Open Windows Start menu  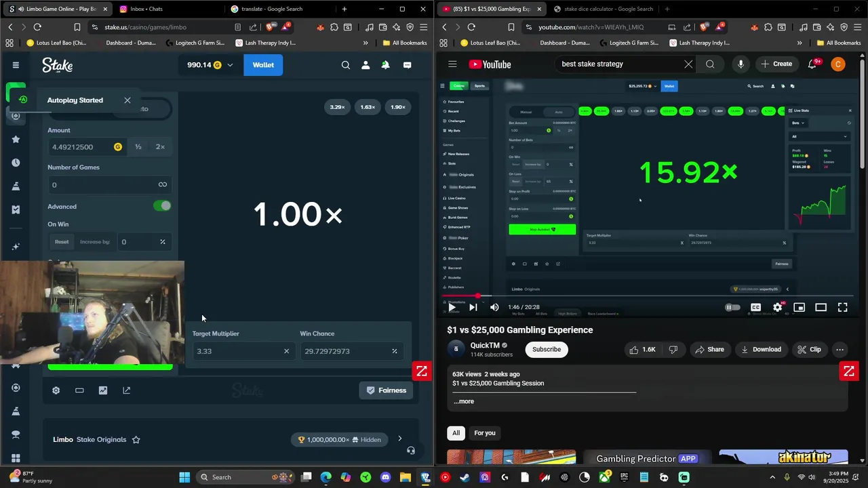click(x=184, y=477)
